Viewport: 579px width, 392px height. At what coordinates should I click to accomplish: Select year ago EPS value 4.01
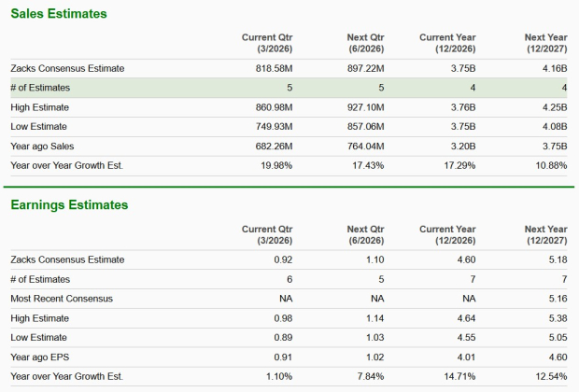(x=466, y=357)
